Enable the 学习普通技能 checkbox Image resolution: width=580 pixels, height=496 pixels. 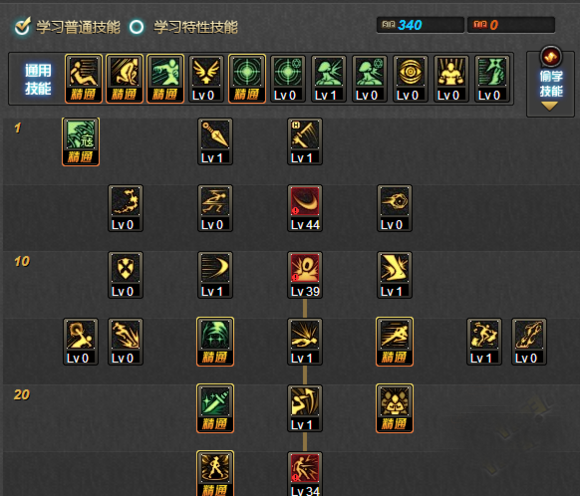[22, 27]
